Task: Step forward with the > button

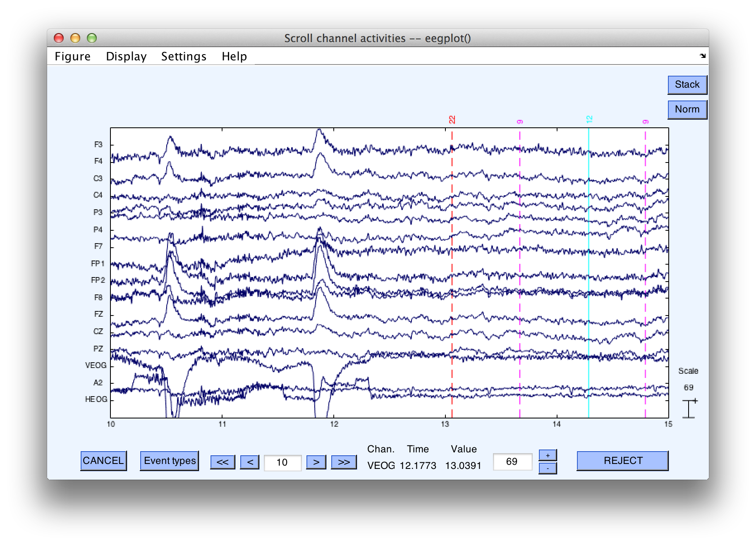Action: tap(316, 462)
